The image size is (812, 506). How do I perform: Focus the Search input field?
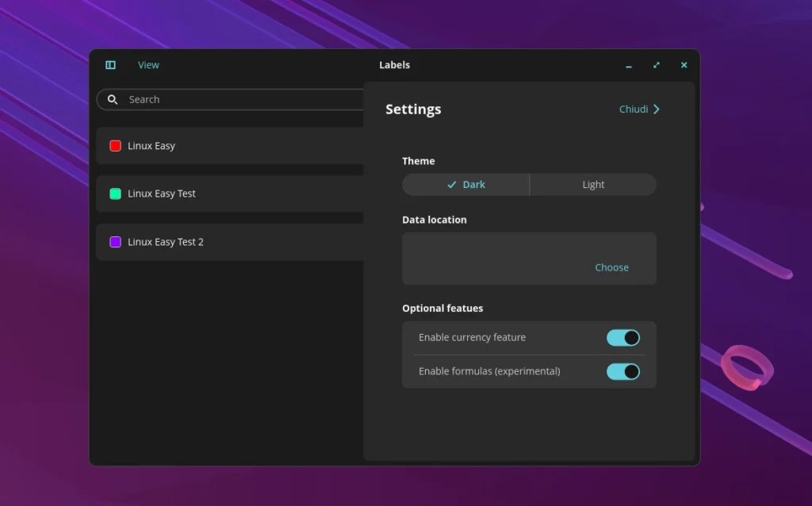(x=238, y=99)
